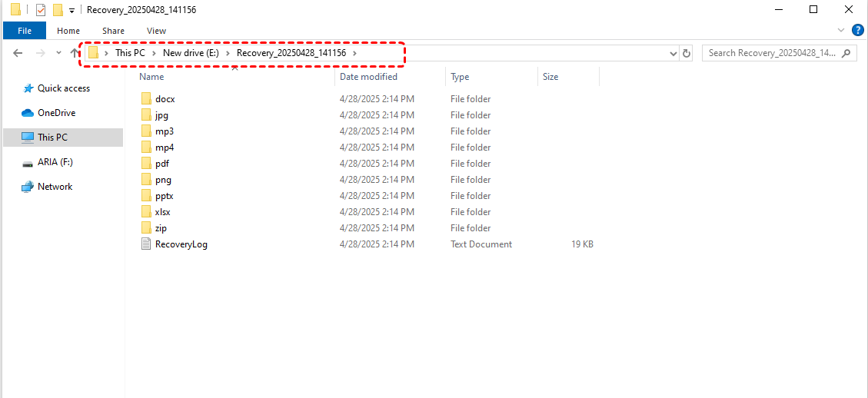Open Customize Quick Access Toolbar dropdown
Screen dimensions: 868x398
coord(72,11)
